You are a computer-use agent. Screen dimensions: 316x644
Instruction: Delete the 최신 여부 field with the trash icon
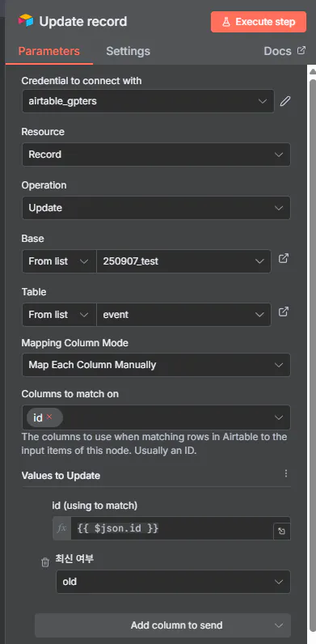45,562
